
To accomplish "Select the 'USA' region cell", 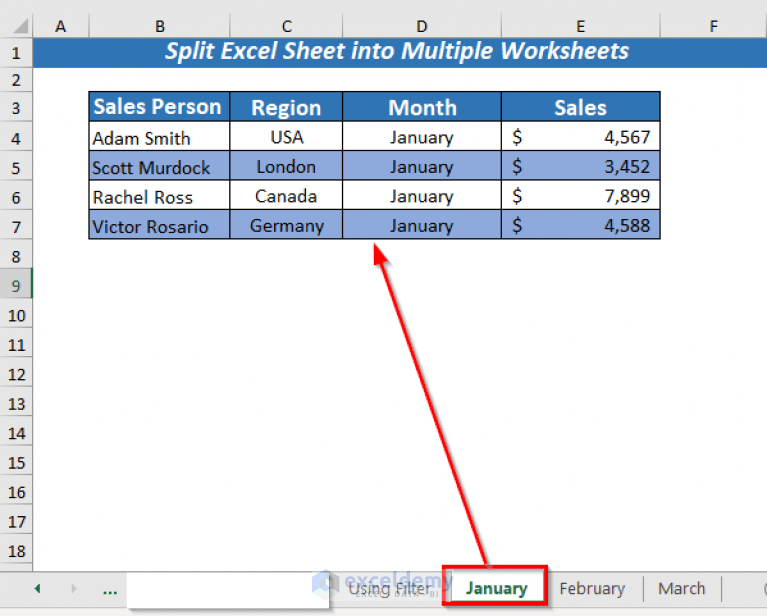I will (x=286, y=137).
